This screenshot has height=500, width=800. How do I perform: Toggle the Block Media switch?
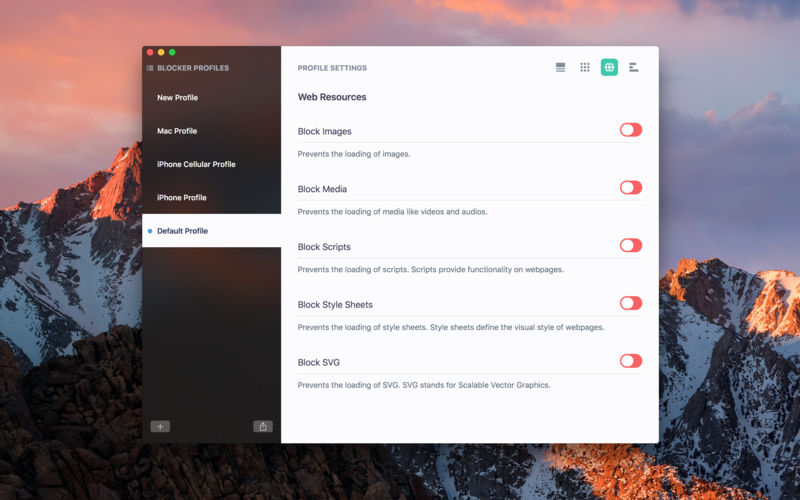click(631, 188)
